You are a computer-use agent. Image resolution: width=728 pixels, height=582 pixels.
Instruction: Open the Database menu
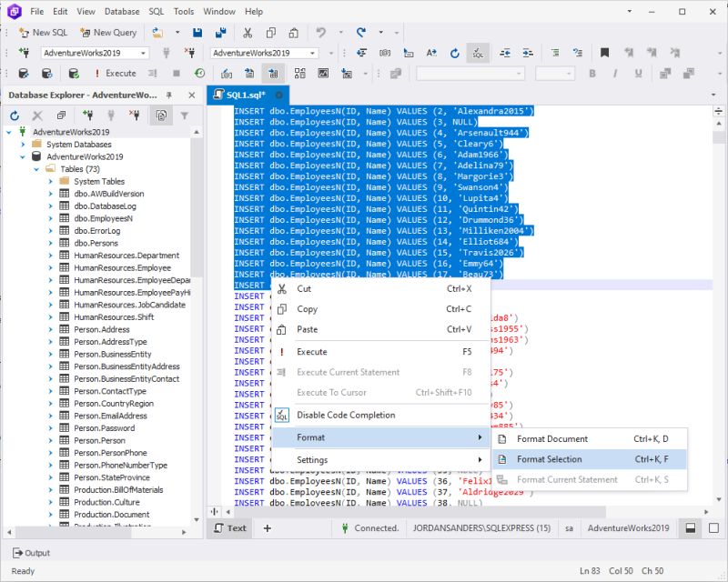point(122,12)
